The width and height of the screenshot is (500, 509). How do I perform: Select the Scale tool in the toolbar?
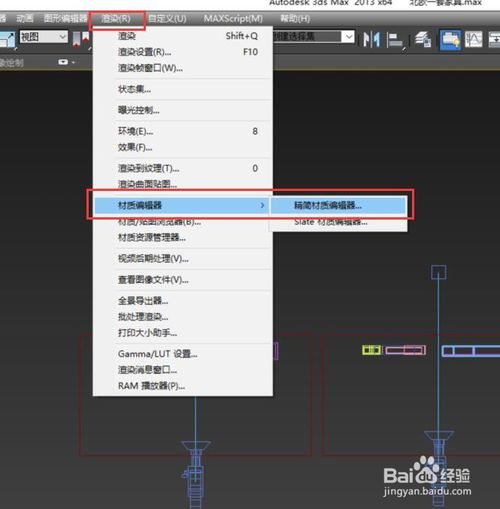point(7,39)
